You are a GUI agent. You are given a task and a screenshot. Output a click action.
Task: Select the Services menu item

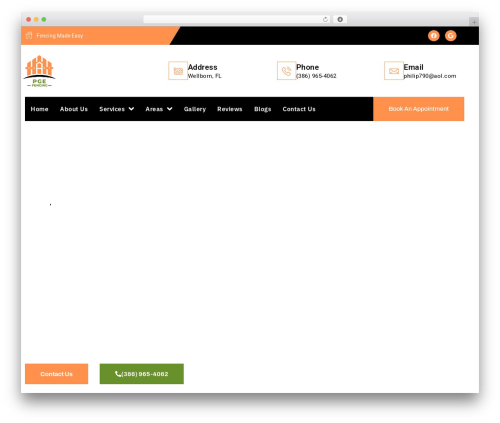pyautogui.click(x=112, y=109)
